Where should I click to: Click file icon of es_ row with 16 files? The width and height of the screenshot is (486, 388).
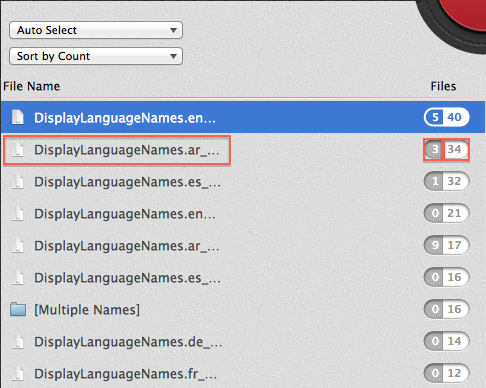coord(18,277)
